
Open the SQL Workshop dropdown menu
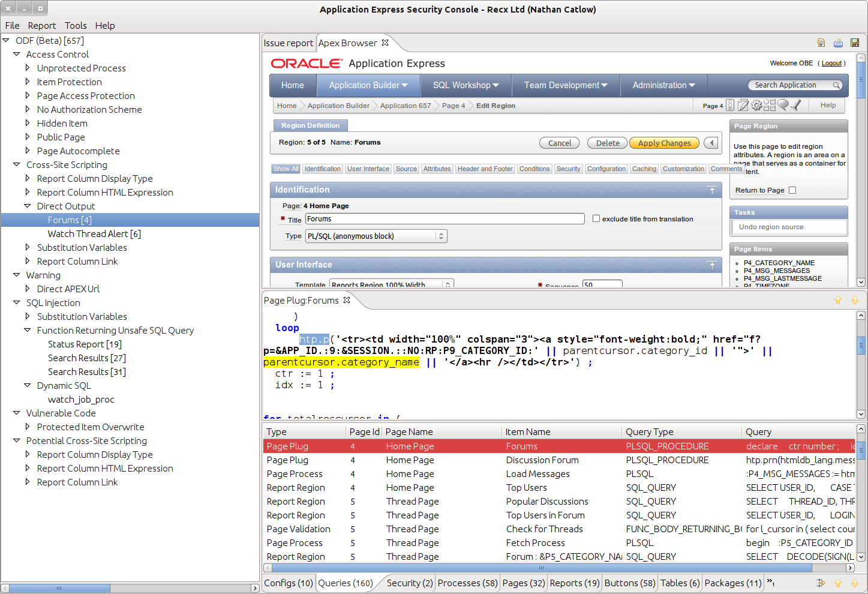click(x=466, y=85)
